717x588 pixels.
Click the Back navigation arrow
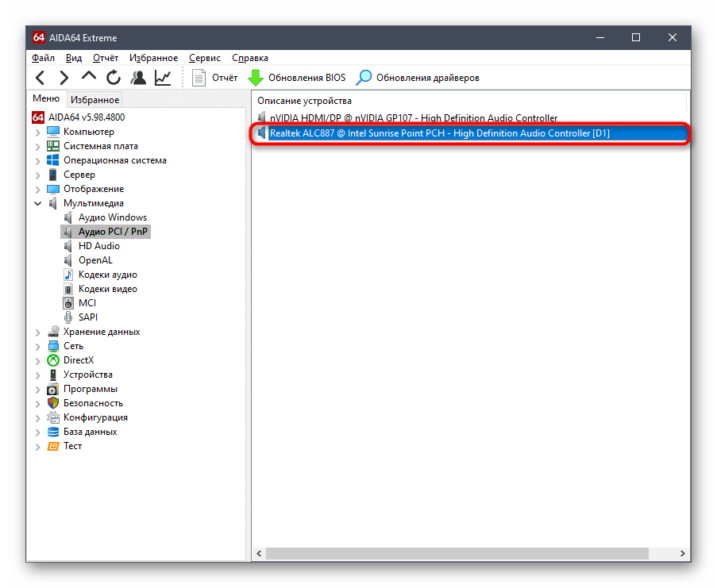[x=40, y=78]
